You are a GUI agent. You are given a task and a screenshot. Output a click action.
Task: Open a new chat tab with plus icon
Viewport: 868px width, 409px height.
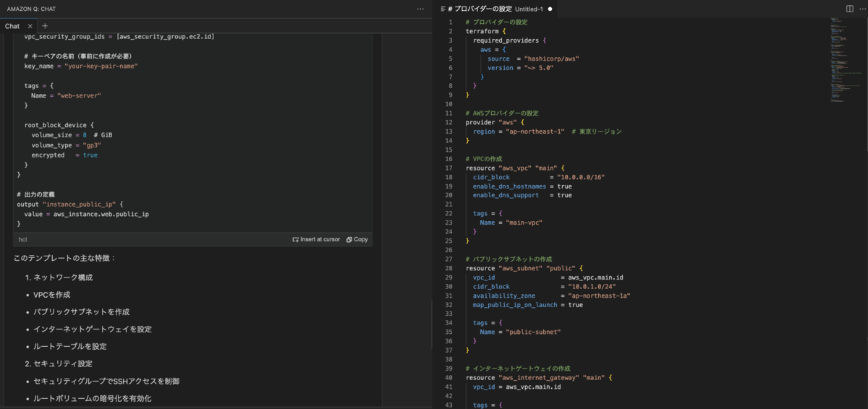tap(45, 26)
